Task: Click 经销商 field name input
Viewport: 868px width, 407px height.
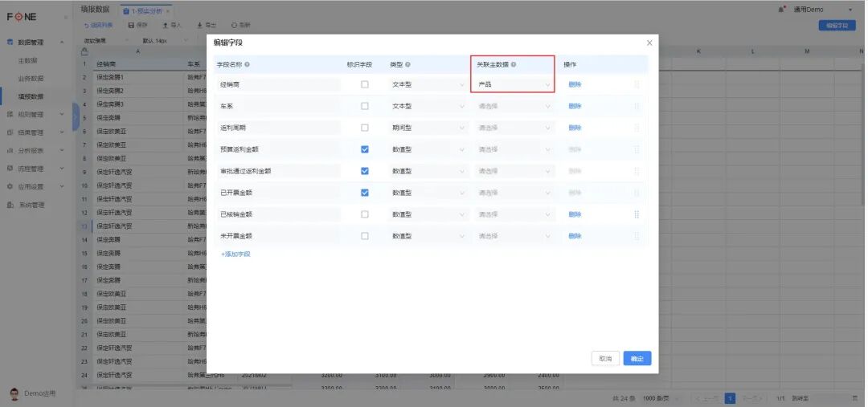Action: tap(277, 84)
